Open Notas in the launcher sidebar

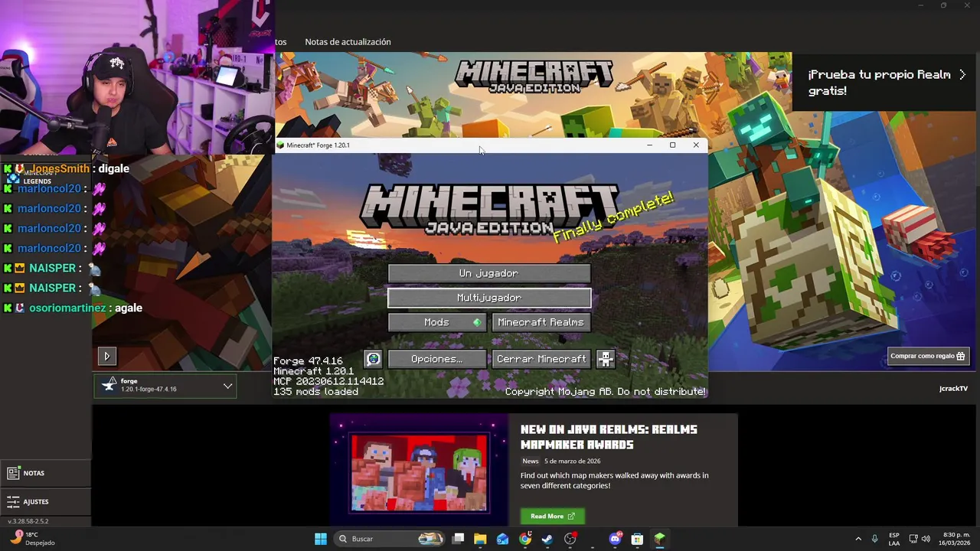45,473
